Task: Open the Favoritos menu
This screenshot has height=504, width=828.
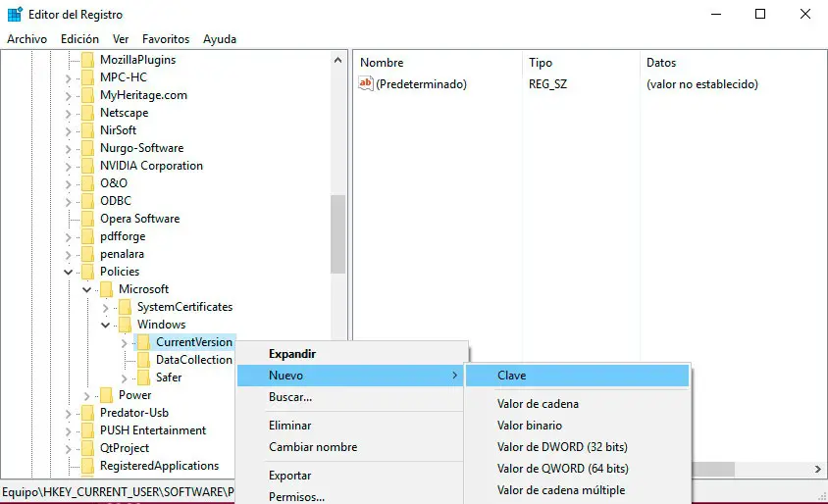Action: point(166,39)
